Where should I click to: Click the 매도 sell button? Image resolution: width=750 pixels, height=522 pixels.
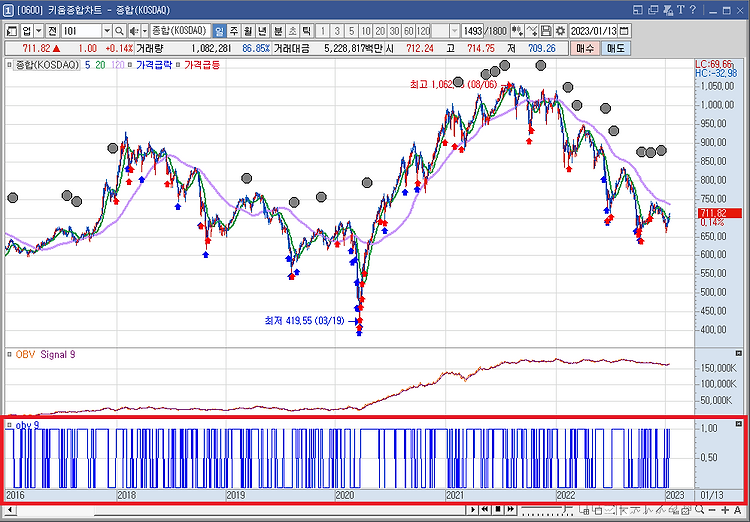tap(616, 48)
